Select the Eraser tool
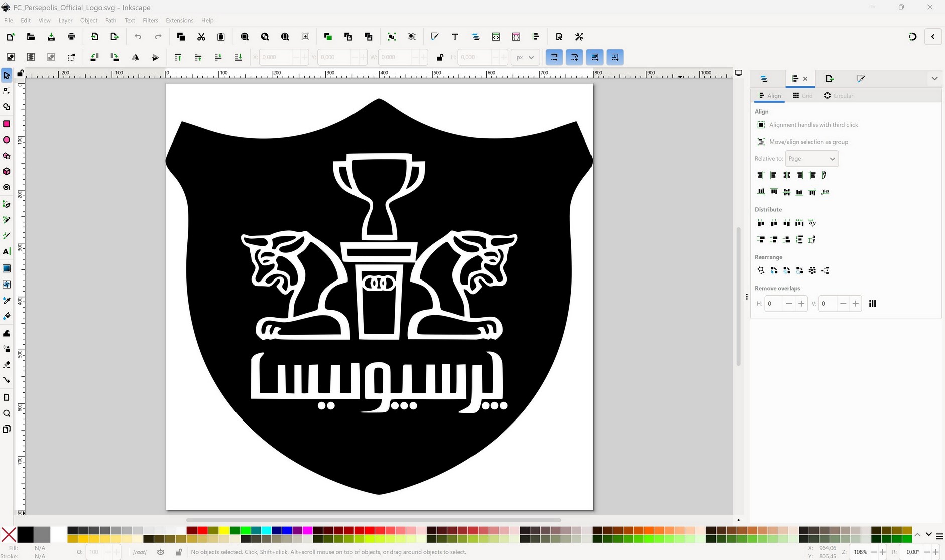Image resolution: width=945 pixels, height=560 pixels. 7,364
